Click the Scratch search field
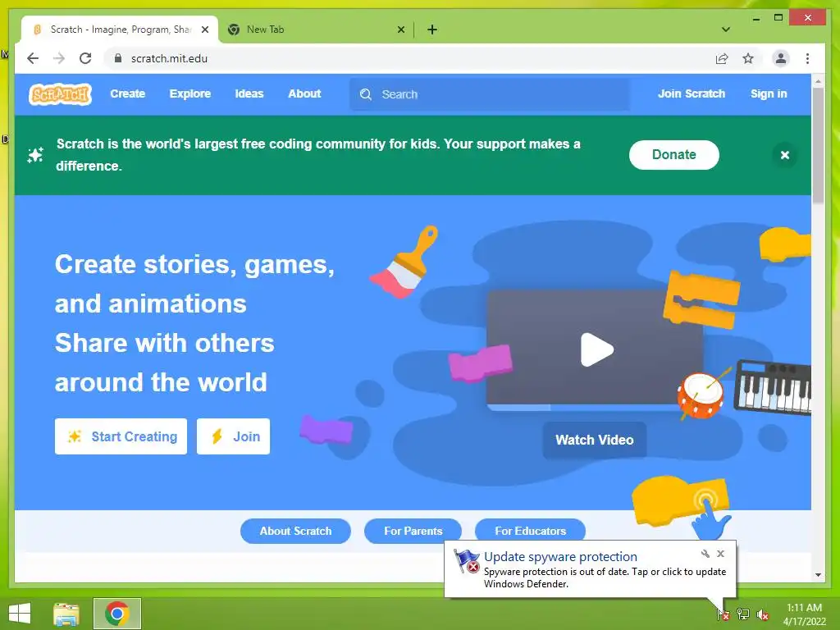Screen dimensions: 840x630 (490, 94)
